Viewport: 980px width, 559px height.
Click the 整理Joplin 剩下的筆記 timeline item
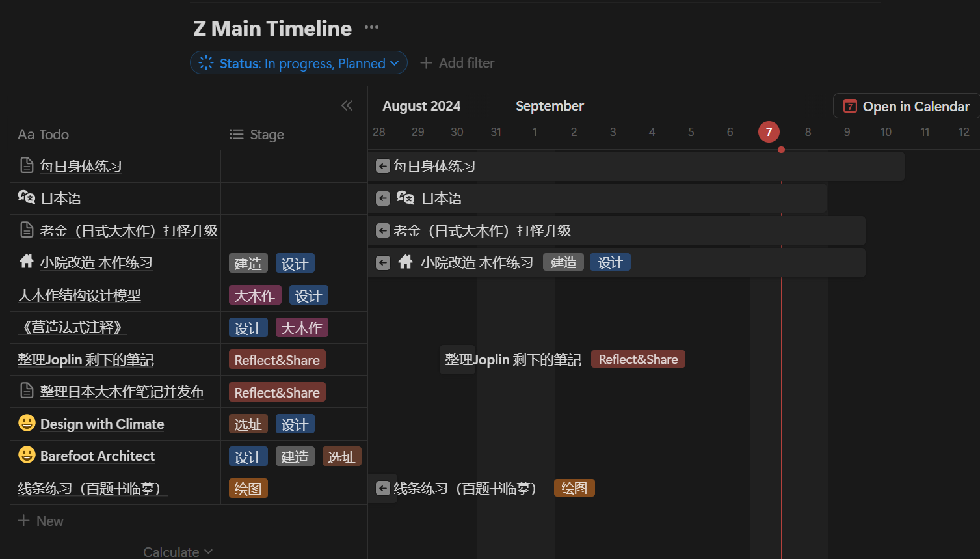(512, 360)
